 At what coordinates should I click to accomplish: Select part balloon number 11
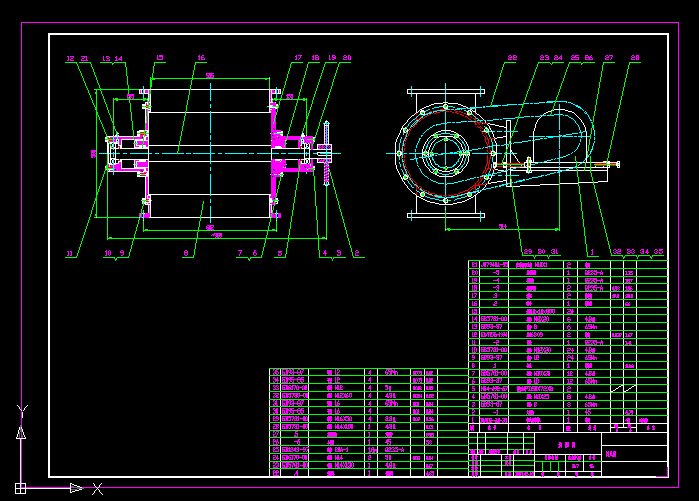click(x=69, y=254)
